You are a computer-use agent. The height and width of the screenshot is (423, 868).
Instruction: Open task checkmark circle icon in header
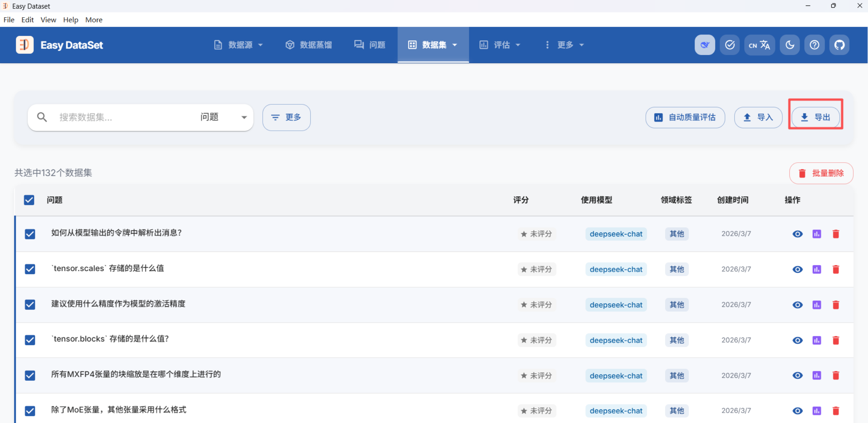pyautogui.click(x=730, y=45)
